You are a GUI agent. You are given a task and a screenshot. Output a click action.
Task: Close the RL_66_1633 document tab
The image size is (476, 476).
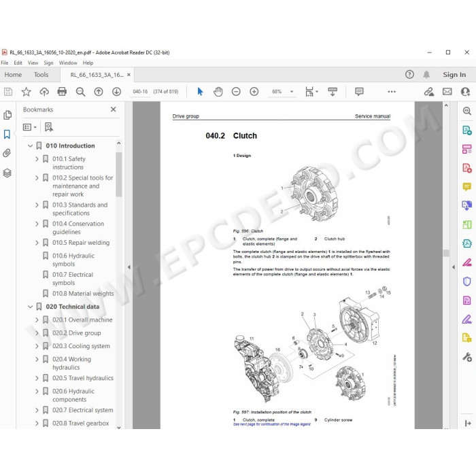pyautogui.click(x=129, y=75)
